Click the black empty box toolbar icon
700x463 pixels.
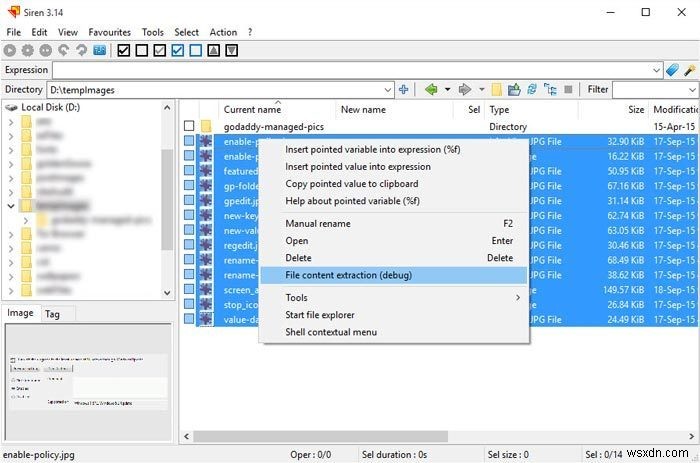coord(142,50)
